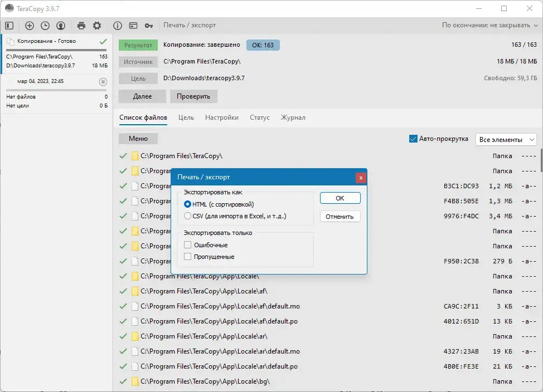Open the Настройки tab
The height and width of the screenshot is (392, 543).
point(222,117)
